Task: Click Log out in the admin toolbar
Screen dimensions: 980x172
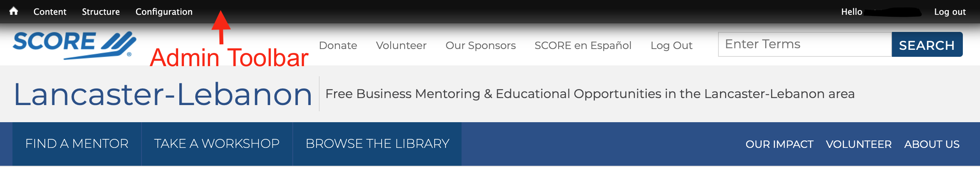Action: [x=950, y=12]
